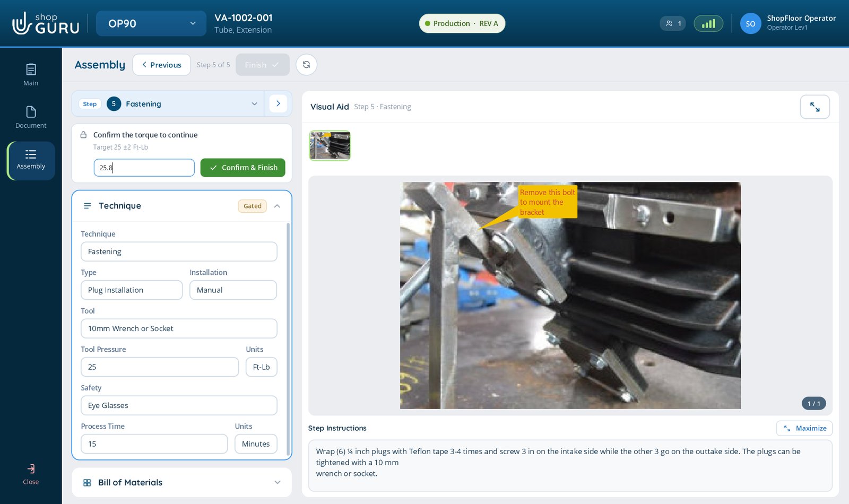The width and height of the screenshot is (849, 504).
Task: Click the Minutes units field
Action: click(256, 444)
